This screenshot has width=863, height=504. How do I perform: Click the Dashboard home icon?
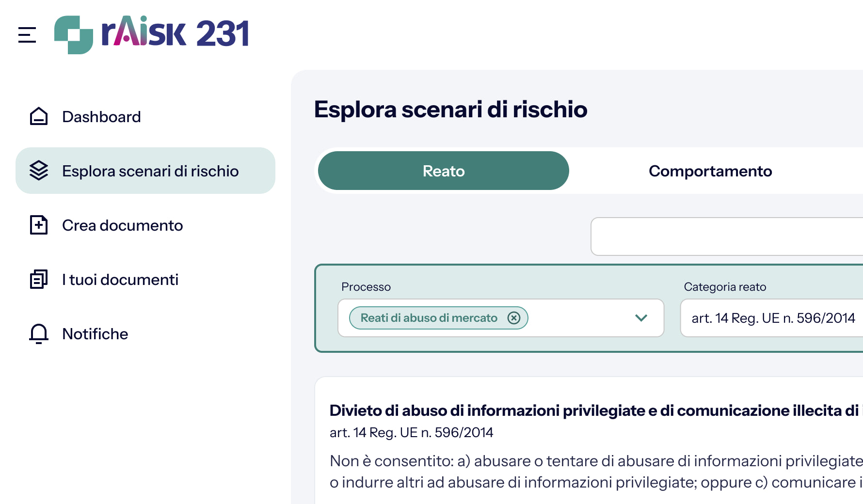39,116
